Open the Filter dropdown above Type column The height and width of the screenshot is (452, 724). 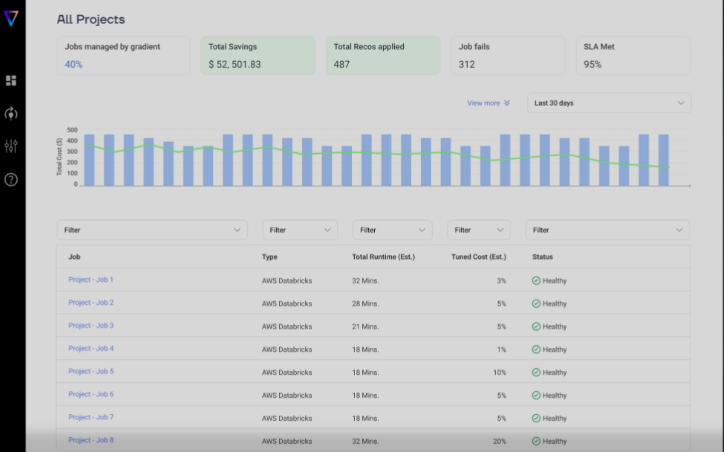point(300,229)
